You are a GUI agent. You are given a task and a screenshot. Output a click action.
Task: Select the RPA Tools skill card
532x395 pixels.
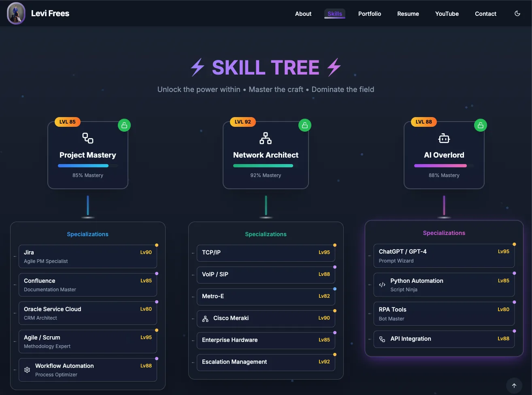coord(444,314)
